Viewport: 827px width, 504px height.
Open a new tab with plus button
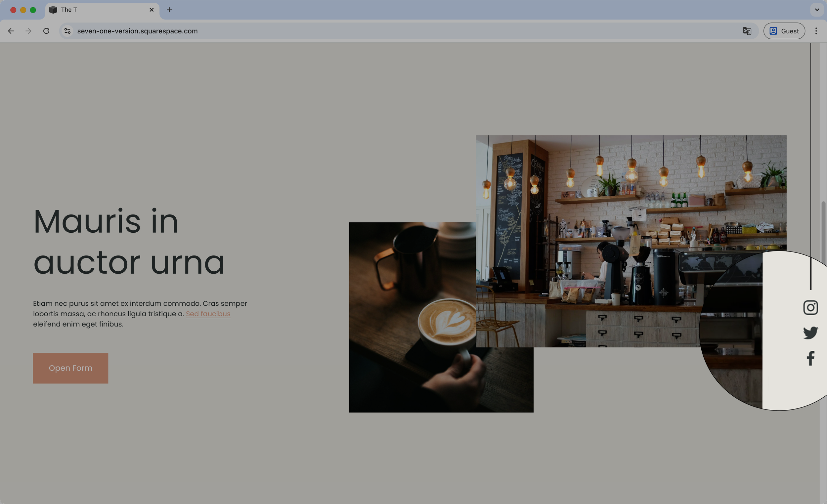tap(169, 10)
